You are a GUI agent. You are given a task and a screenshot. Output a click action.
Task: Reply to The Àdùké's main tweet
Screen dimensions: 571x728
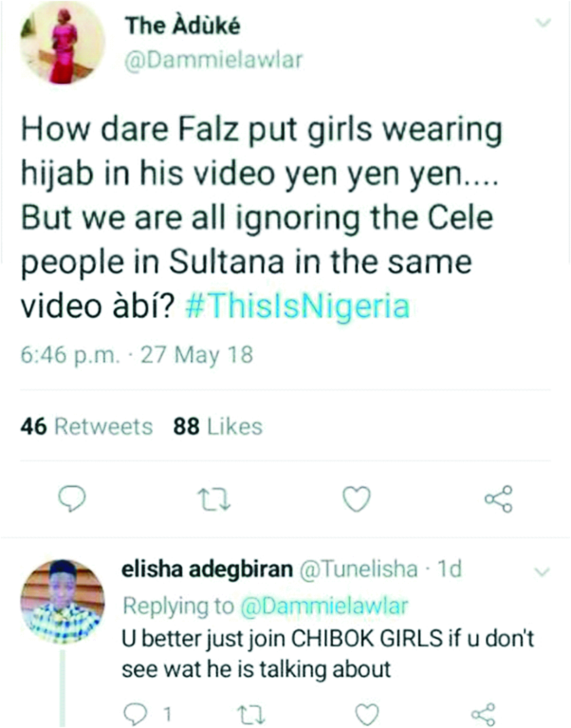pyautogui.click(x=72, y=499)
